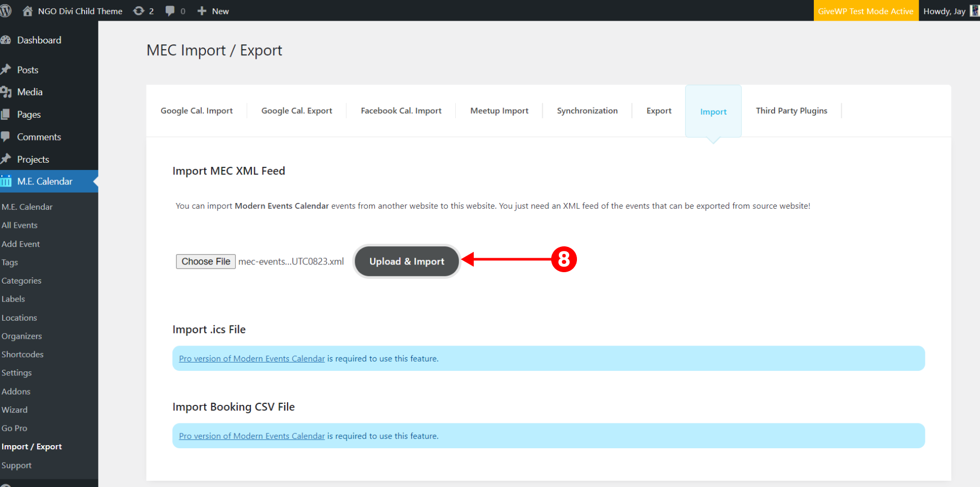Click GiveWP Test Mode Active notice

[x=865, y=11]
